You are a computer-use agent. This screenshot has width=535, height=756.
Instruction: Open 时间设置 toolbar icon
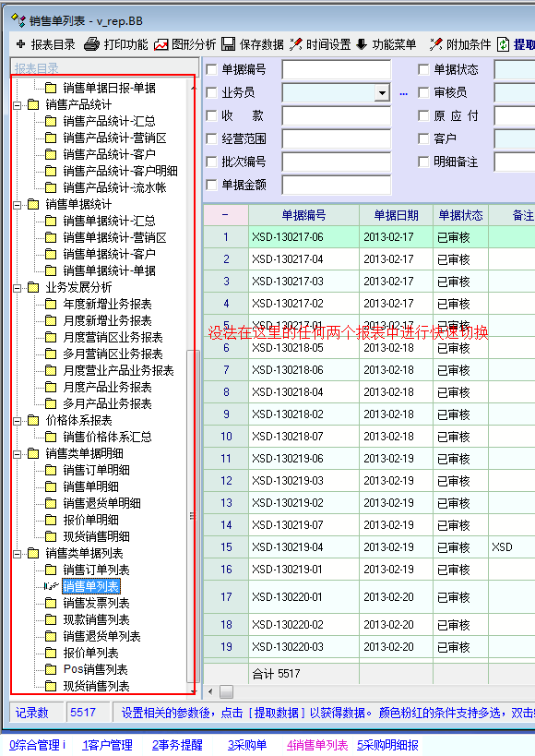(296, 44)
